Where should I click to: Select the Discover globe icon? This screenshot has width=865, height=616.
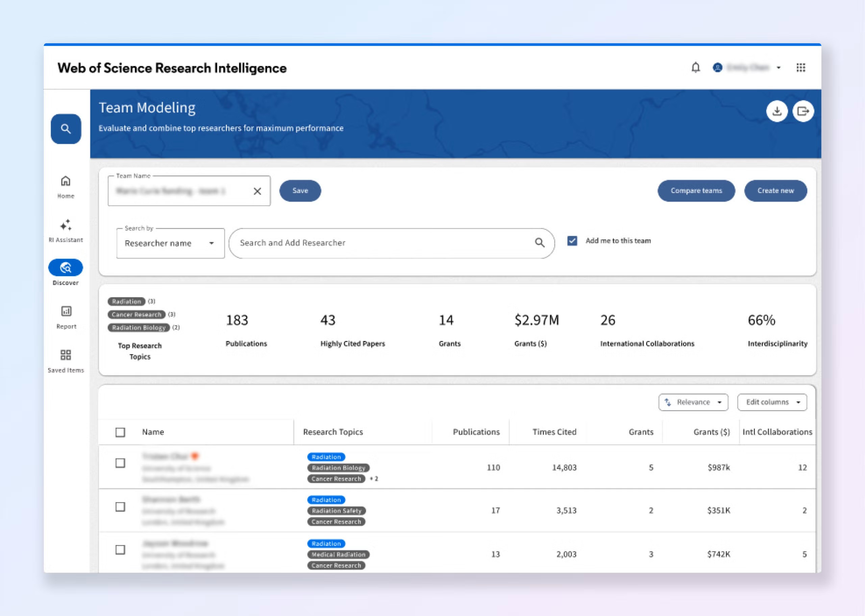pyautogui.click(x=66, y=268)
